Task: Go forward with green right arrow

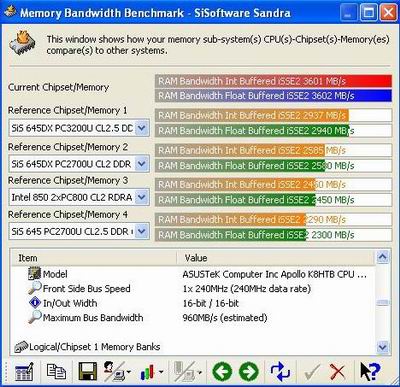Action: tap(249, 371)
